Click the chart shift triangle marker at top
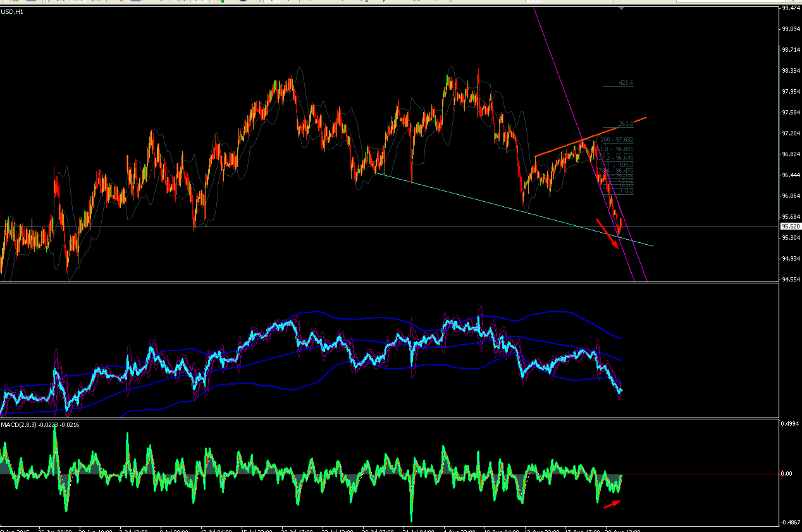This screenshot has height=532, width=802. click(x=622, y=8)
